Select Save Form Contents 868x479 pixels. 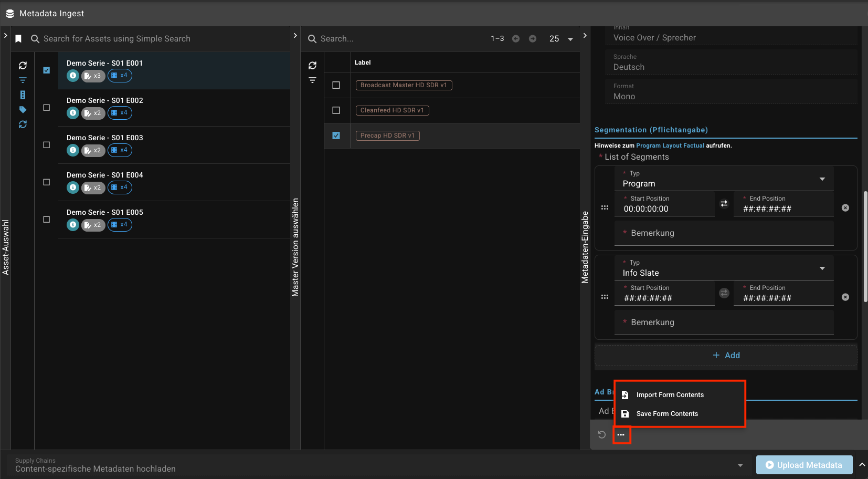coord(680,414)
